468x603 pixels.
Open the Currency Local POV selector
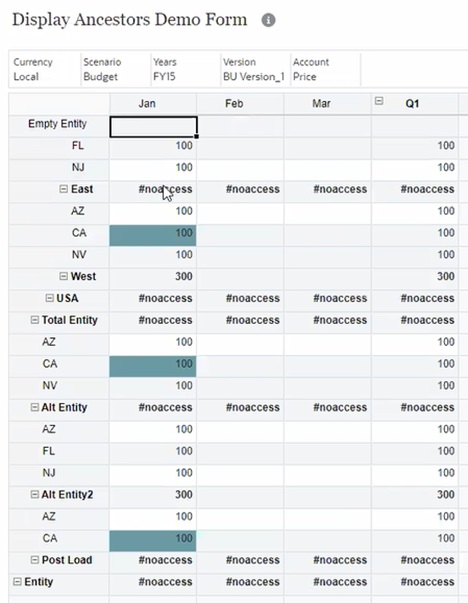pyautogui.click(x=45, y=69)
